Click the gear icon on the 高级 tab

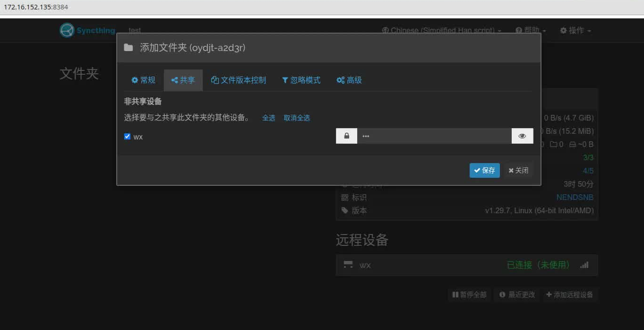coord(341,80)
